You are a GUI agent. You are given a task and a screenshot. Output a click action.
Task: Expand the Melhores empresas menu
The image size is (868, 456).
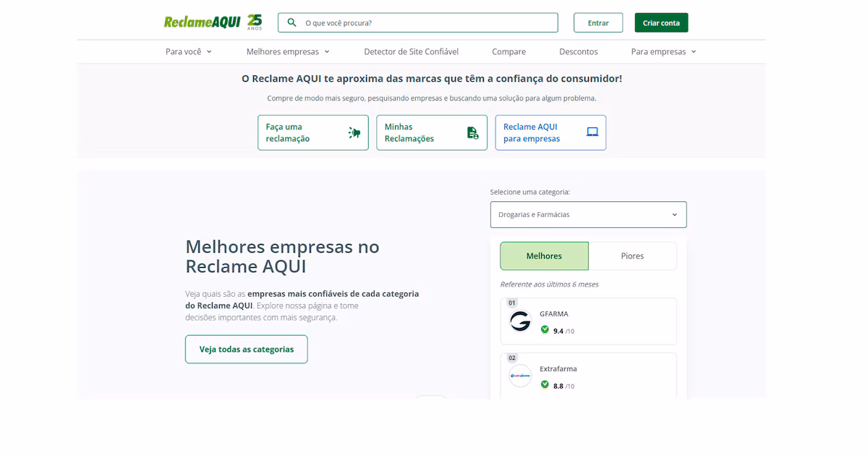(x=288, y=52)
